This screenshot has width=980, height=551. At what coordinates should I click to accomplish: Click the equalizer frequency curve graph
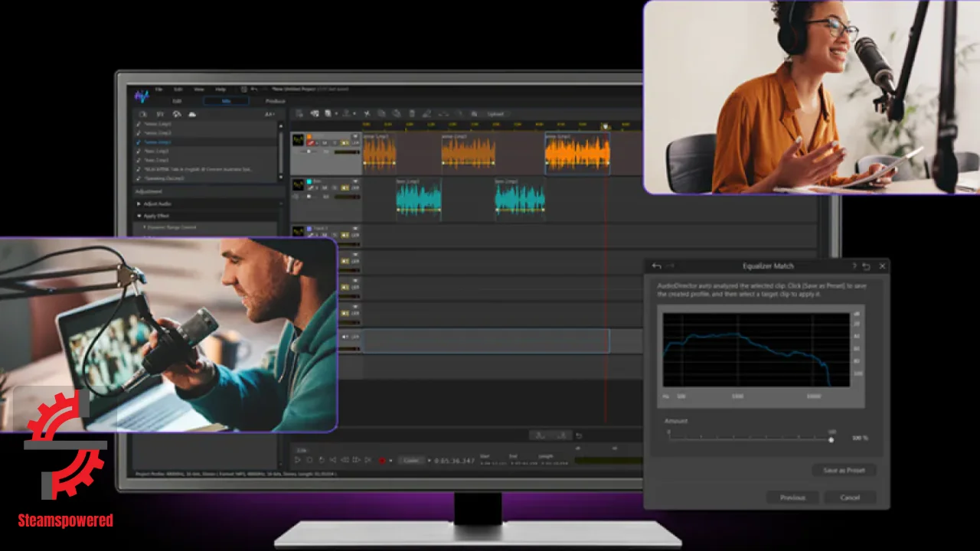[x=756, y=349]
